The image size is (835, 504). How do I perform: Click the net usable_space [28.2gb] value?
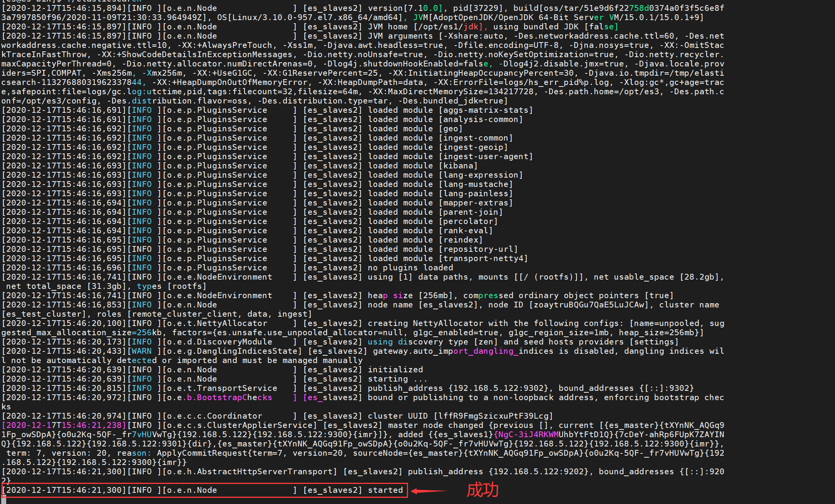(x=659, y=277)
